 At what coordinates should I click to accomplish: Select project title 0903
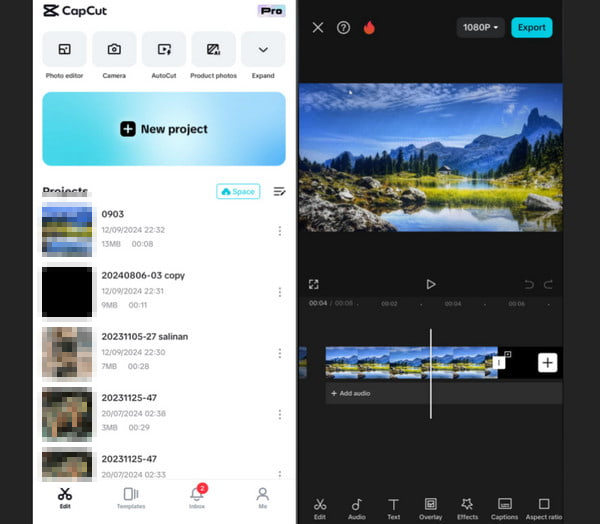coord(112,214)
